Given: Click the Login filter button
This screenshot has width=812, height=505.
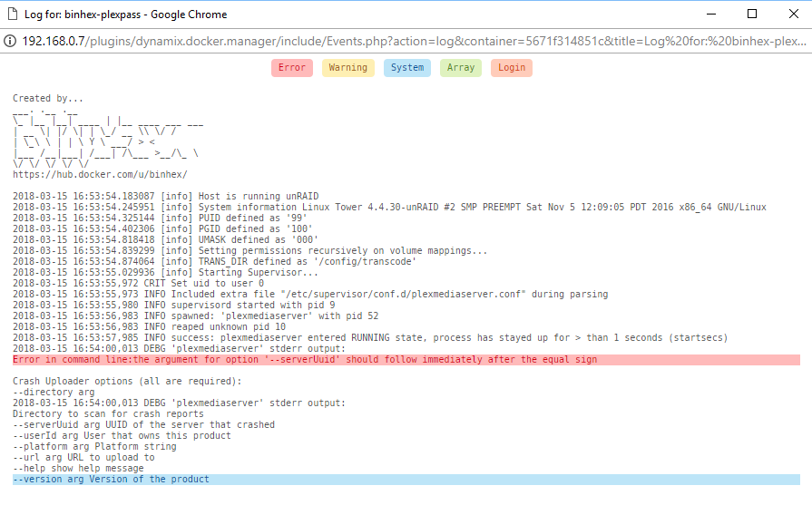Looking at the screenshot, I should (512, 68).
